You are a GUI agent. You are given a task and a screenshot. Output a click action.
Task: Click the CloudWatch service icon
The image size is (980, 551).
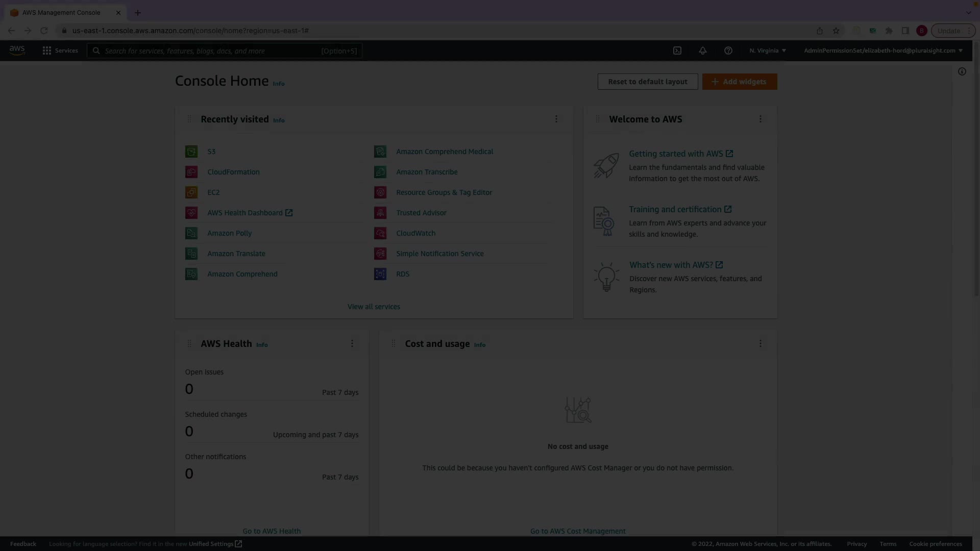[x=380, y=233]
